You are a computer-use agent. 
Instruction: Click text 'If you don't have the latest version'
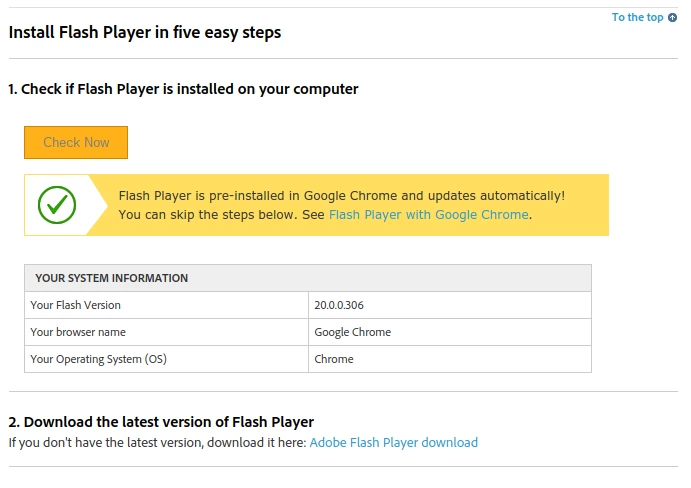(x=106, y=443)
